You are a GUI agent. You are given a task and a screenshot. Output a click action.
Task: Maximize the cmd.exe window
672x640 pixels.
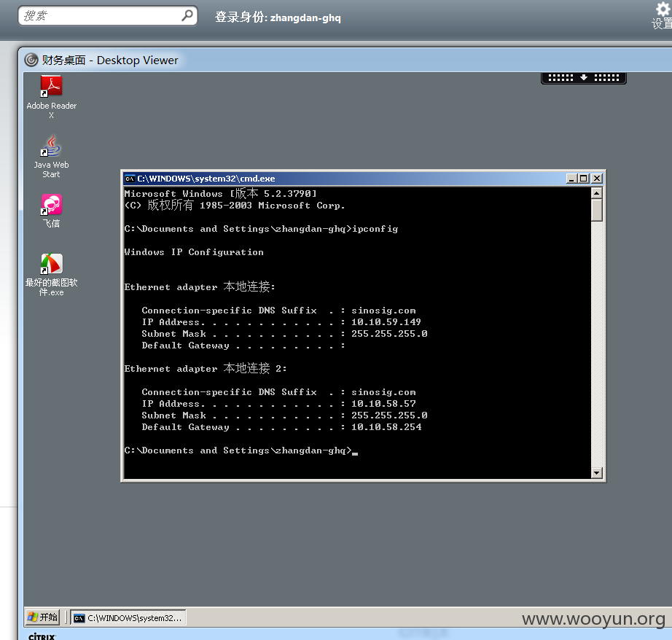583,179
